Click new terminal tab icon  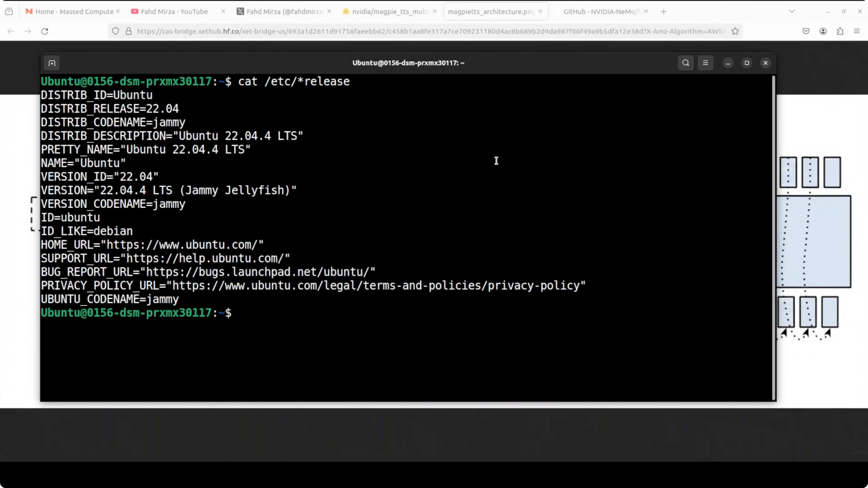click(x=52, y=63)
